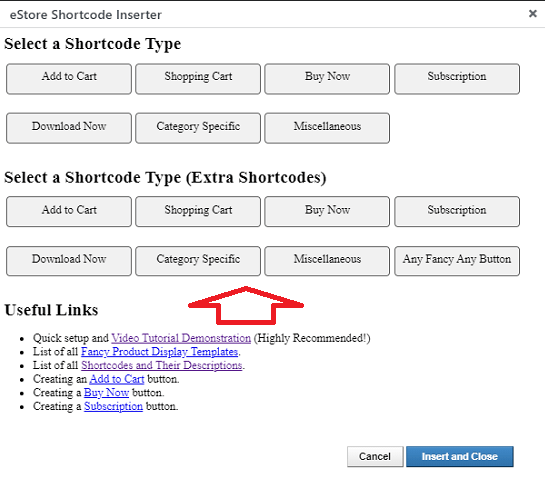Cancel the shortcode insertion
The image size is (545, 479).
[375, 456]
